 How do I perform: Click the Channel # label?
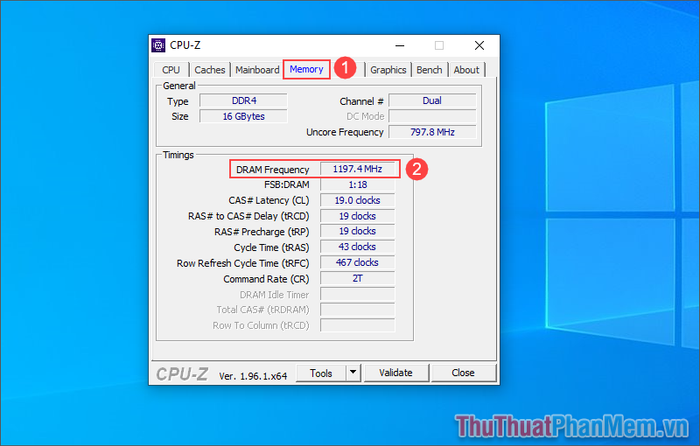(x=361, y=101)
